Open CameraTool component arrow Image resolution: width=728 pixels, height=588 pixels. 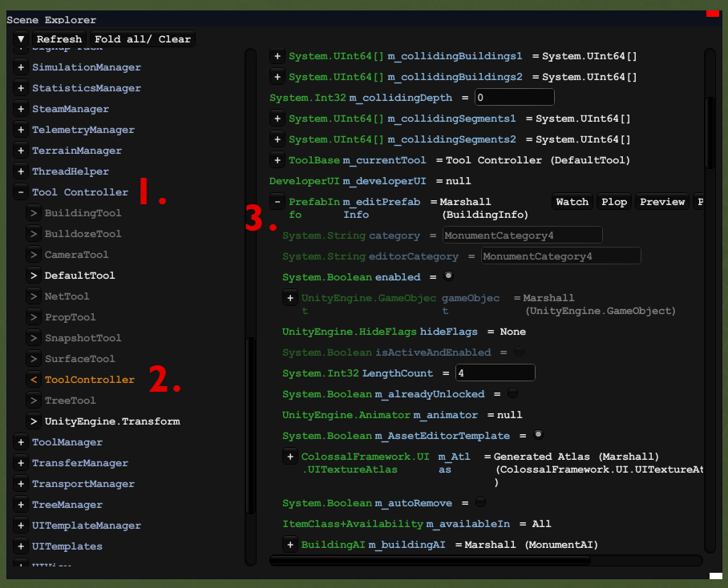(34, 255)
